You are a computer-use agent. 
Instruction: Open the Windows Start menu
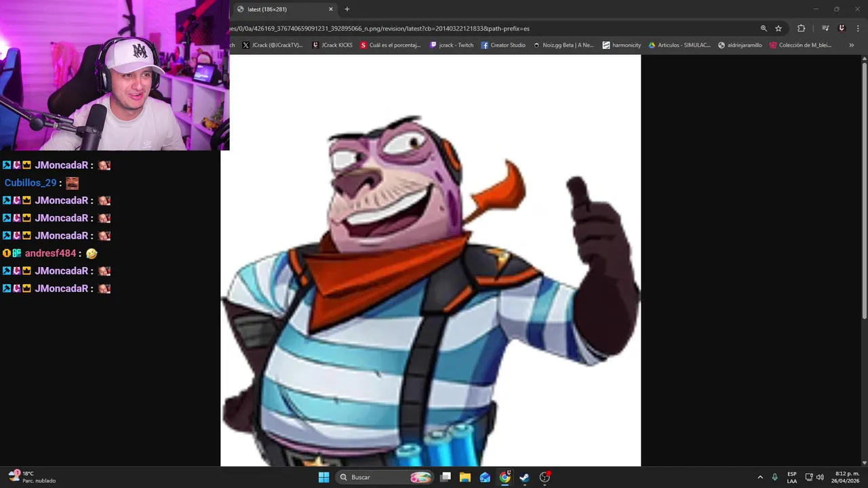coord(323,477)
